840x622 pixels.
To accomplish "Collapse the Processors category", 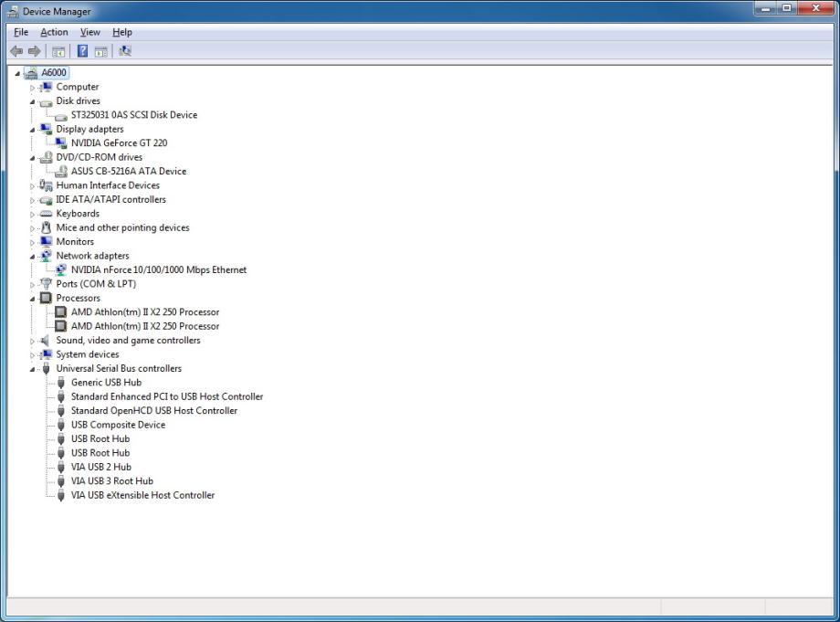I will tap(32, 299).
